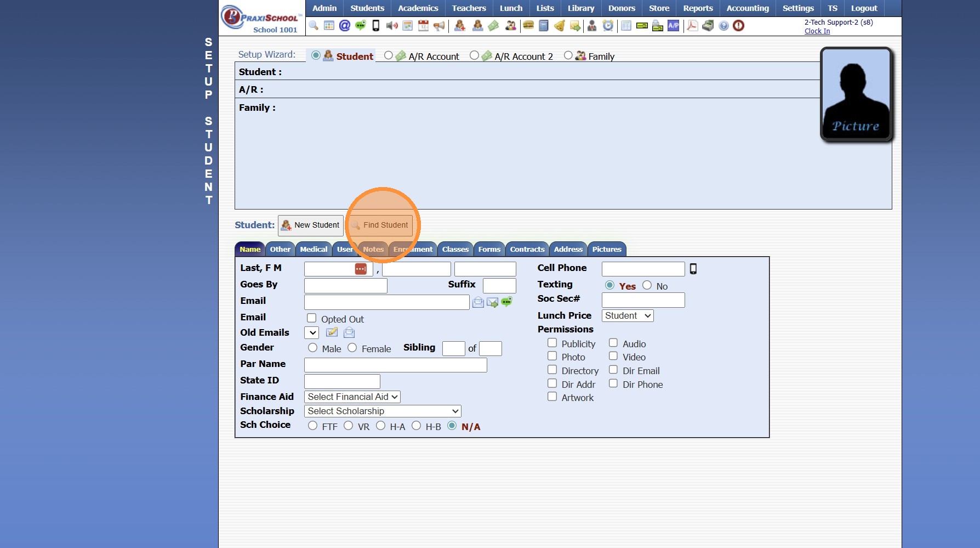Enable the Publicity permission checkbox
The width and height of the screenshot is (980, 548).
coord(552,343)
